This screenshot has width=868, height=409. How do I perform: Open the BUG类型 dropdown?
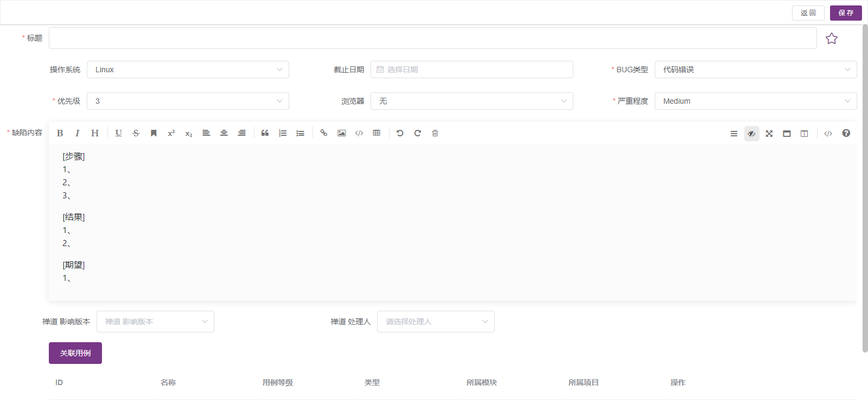756,70
